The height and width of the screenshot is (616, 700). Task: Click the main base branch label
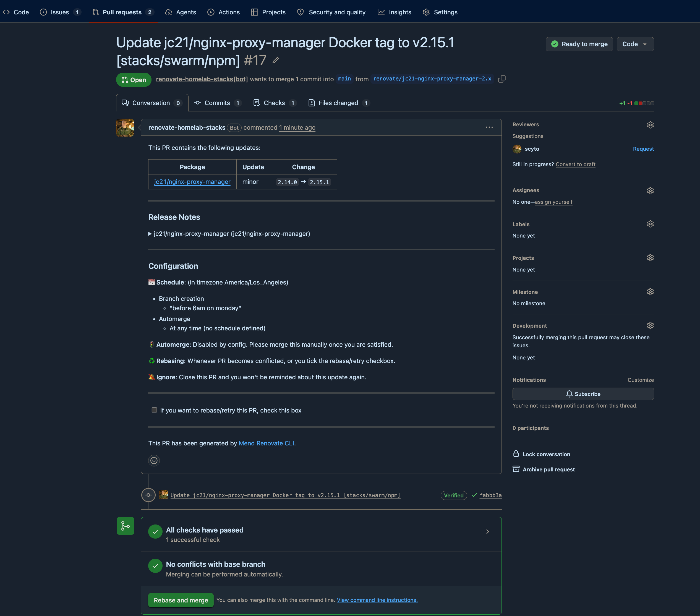tap(344, 79)
